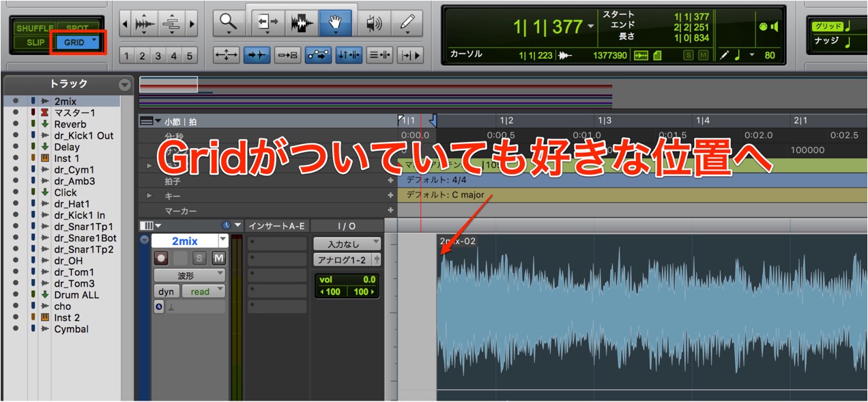The width and height of the screenshot is (868, 402).
Task: Expand the Key ruler triangle
Action: coord(149,195)
